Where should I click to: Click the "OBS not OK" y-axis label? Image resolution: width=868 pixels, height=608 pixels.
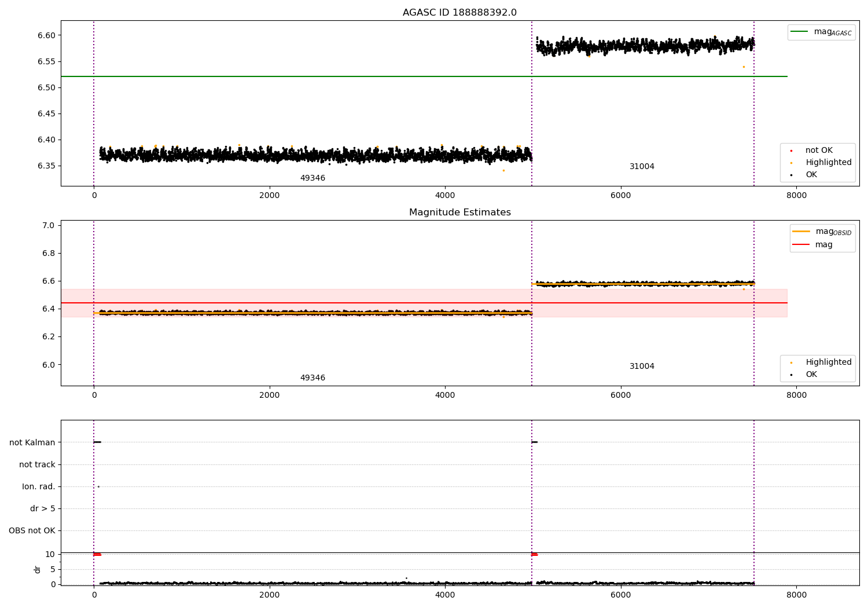[32, 530]
